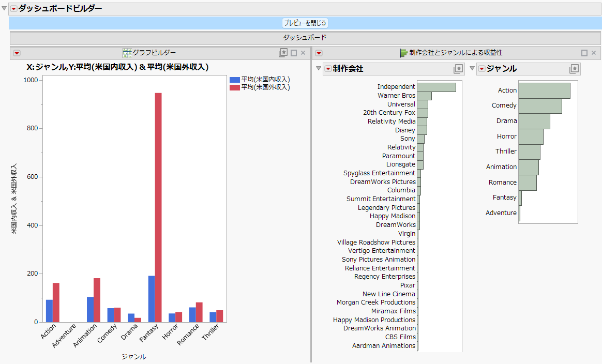Screen dimensions: 602x364
Task: Select the blue Action bar in the chart
Action: click(x=49, y=311)
